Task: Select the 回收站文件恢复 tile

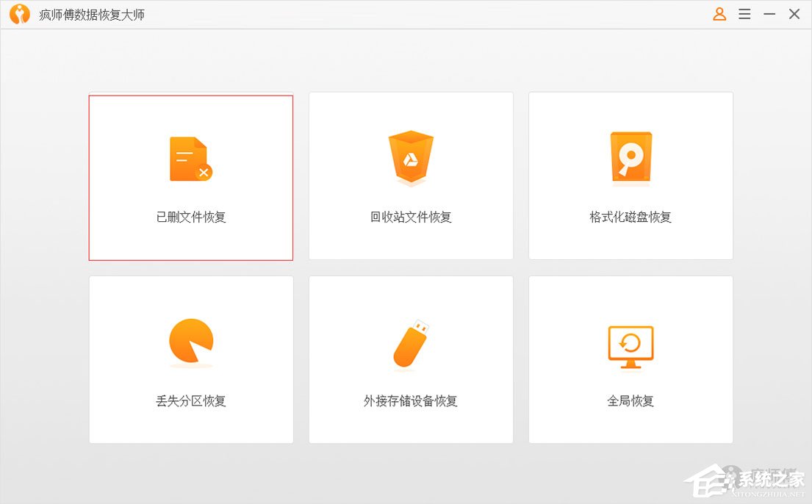Action: (410, 176)
